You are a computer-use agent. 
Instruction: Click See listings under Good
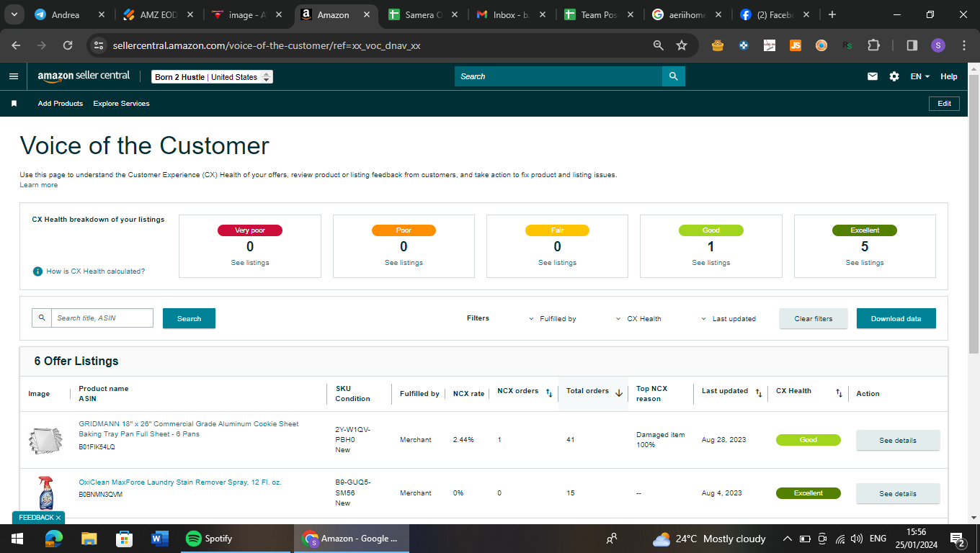pyautogui.click(x=711, y=263)
